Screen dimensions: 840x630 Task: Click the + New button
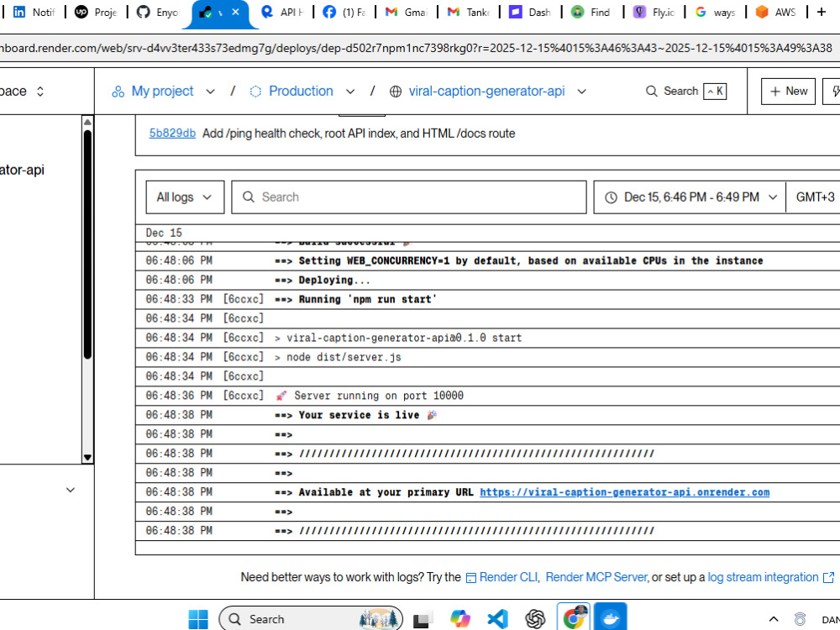(x=788, y=92)
